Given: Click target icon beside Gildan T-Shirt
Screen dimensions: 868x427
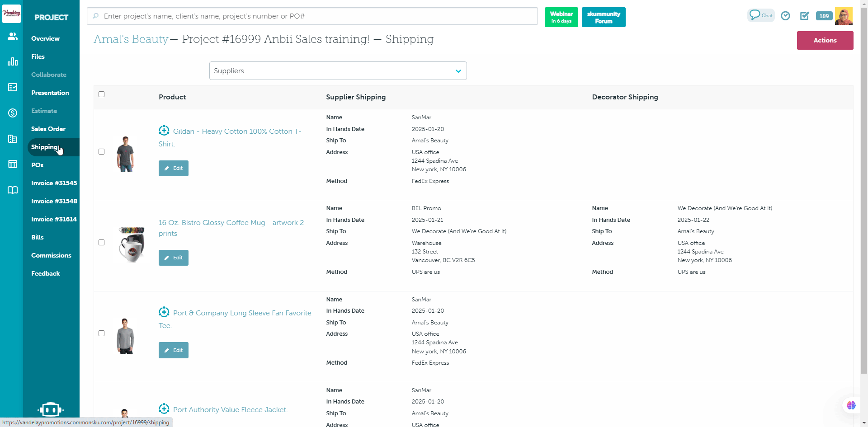Looking at the screenshot, I should point(164,131).
